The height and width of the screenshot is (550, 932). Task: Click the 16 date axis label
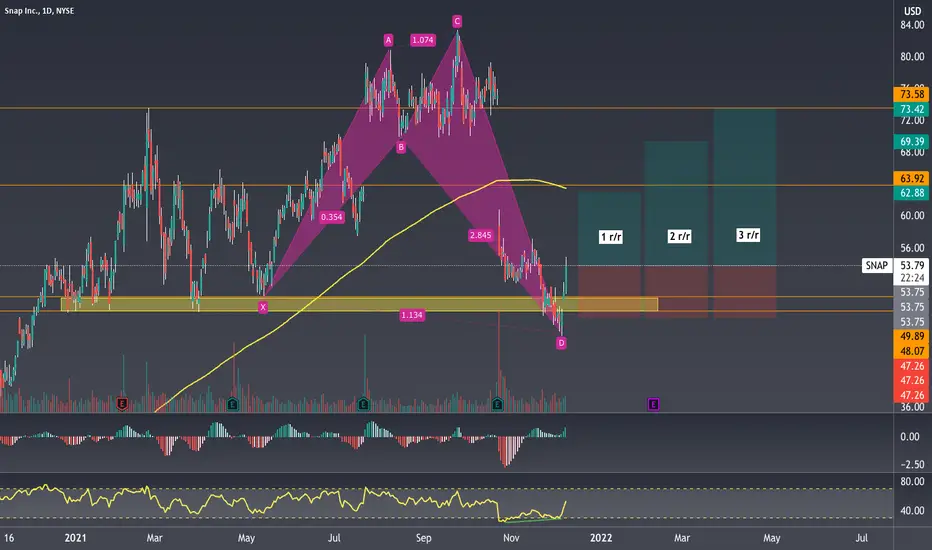click(x=9, y=538)
